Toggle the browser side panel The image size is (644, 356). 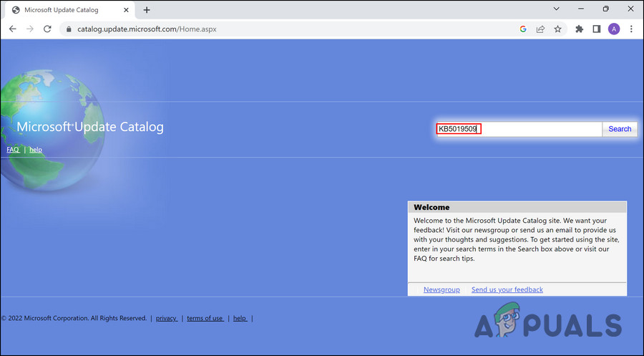[x=596, y=29]
